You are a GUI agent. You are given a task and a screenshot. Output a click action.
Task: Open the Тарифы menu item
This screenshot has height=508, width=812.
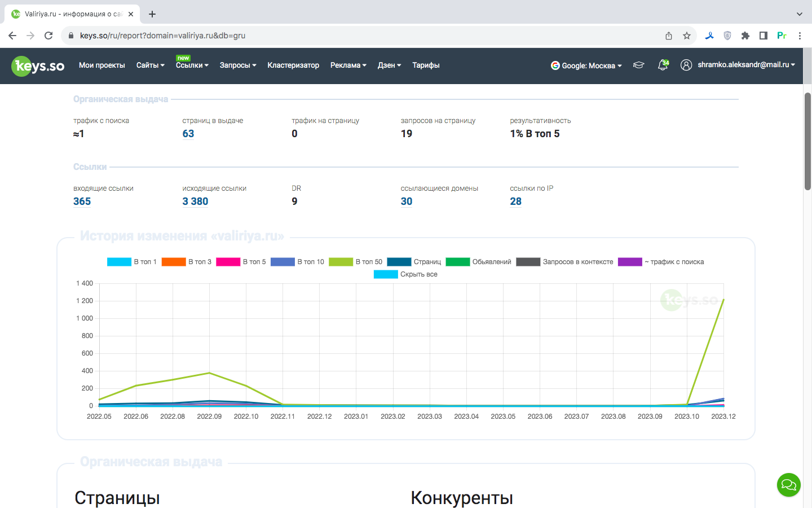pos(426,65)
